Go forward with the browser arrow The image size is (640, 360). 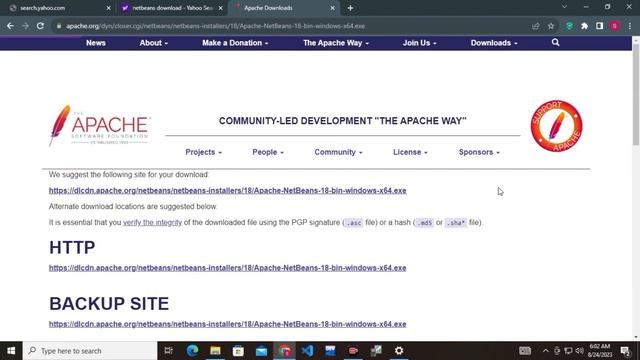(x=25, y=26)
